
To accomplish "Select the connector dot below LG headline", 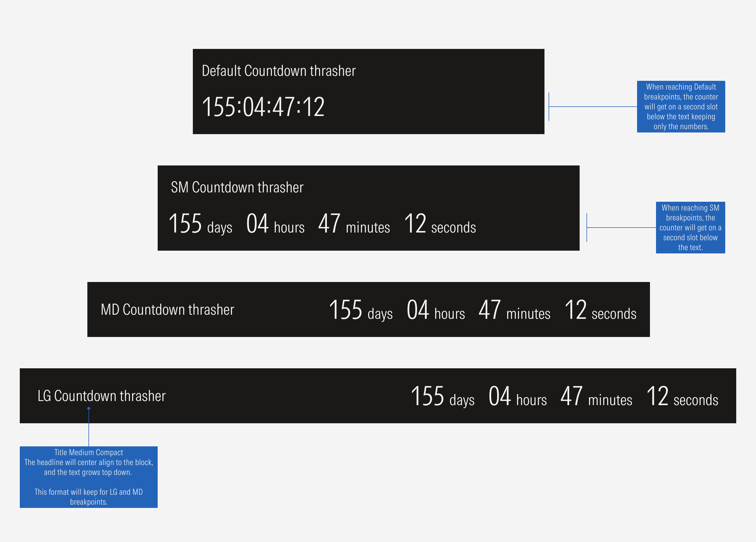I will click(x=88, y=408).
